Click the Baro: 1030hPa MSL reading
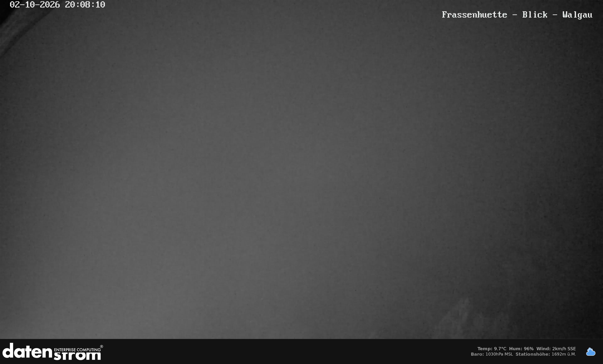603x364 pixels. 492,354
